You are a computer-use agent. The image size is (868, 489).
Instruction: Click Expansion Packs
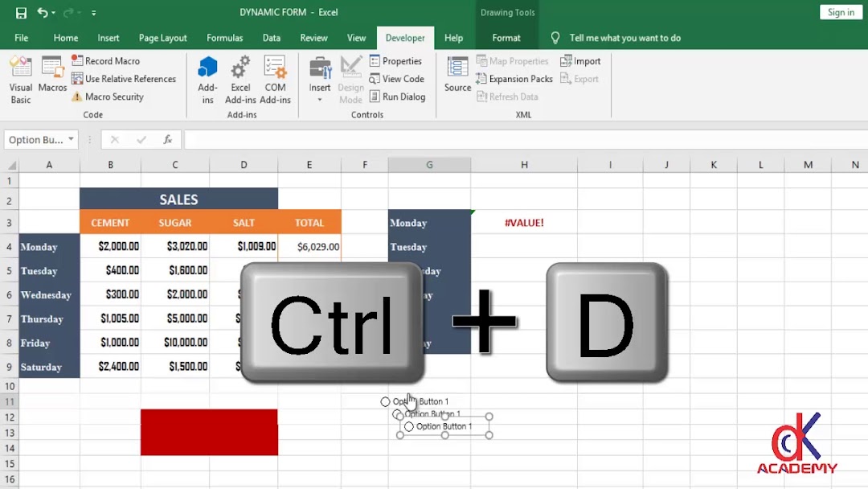pyautogui.click(x=514, y=79)
